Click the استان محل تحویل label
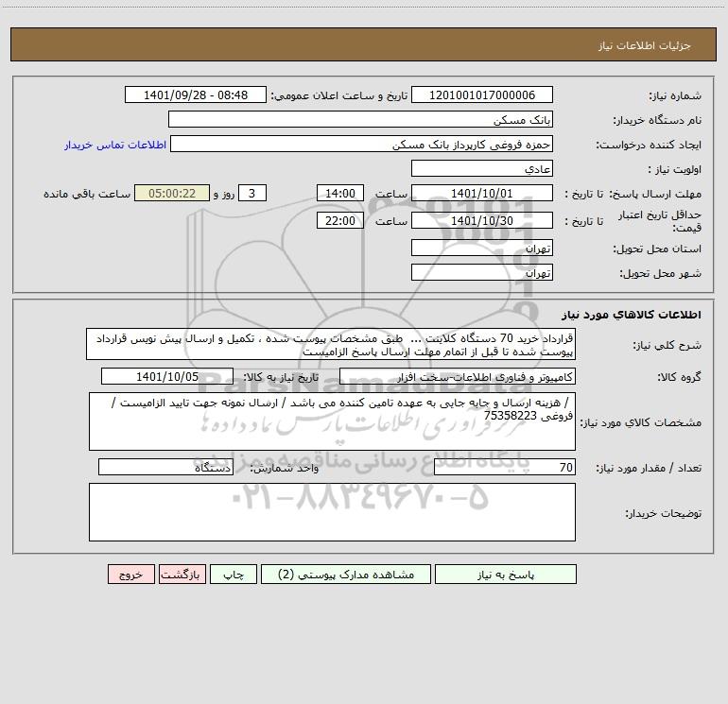The height and width of the screenshot is (704, 728). click(x=657, y=249)
